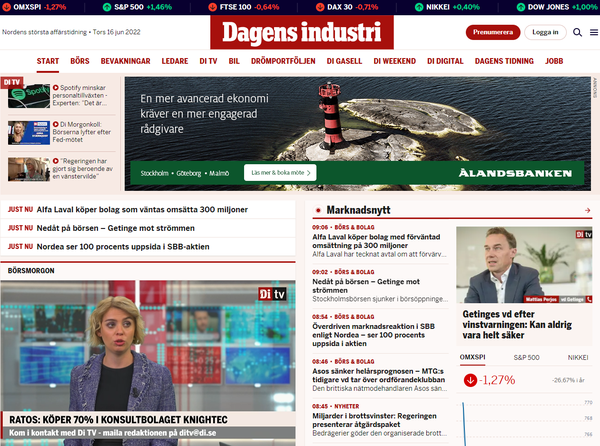Click the play icon beside Spotify minskar story
This screenshot has width=600, height=446.
point(56,88)
